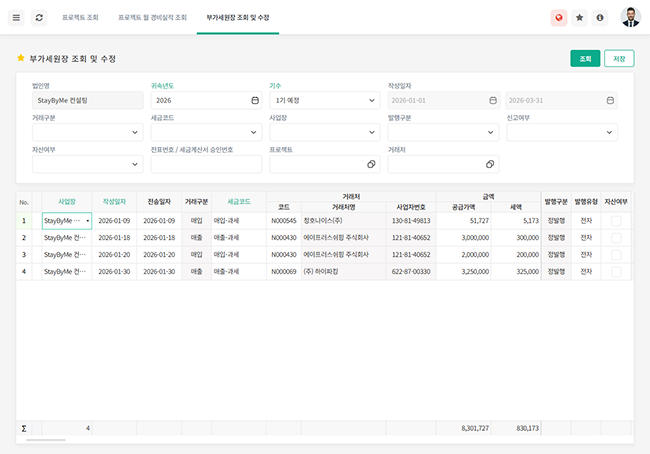Switch to the 프로젝트 조회 tab
Viewport: 650px width, 454px height.
80,18
